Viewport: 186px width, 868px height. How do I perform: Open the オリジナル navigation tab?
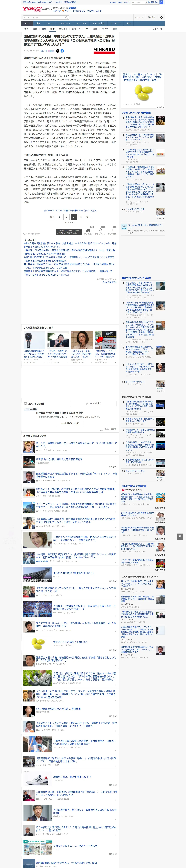[x=81, y=24]
